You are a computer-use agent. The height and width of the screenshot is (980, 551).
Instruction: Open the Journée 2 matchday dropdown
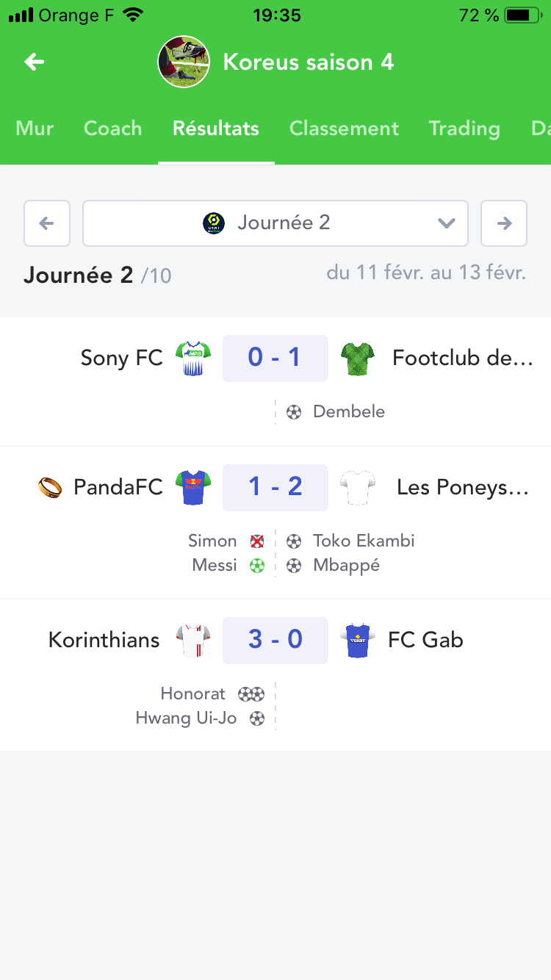tap(275, 223)
